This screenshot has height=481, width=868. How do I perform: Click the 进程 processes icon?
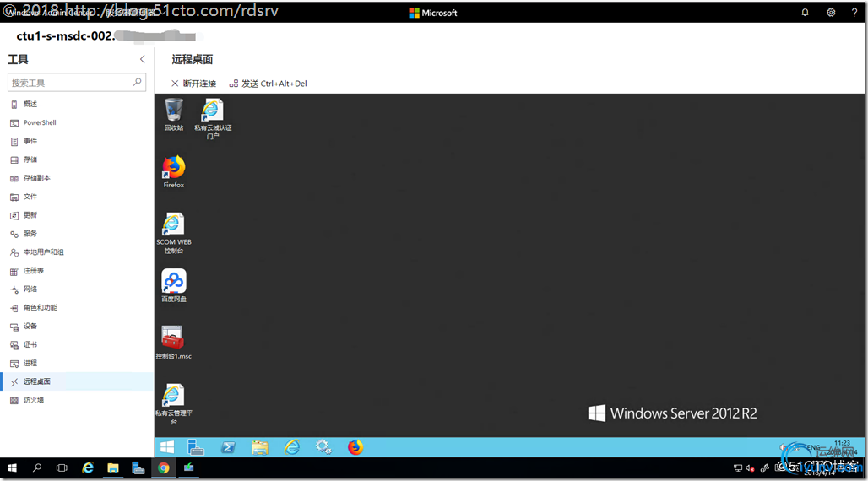click(14, 364)
